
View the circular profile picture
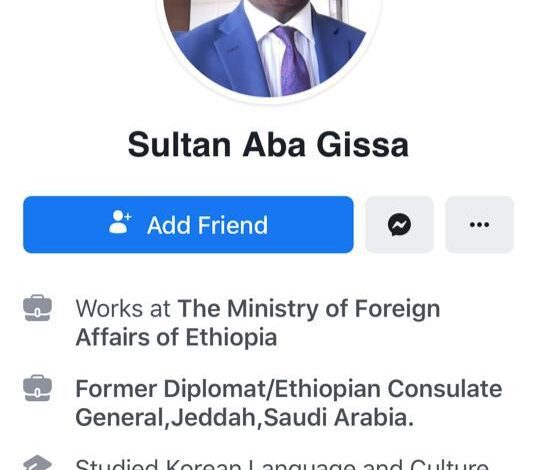click(x=269, y=49)
